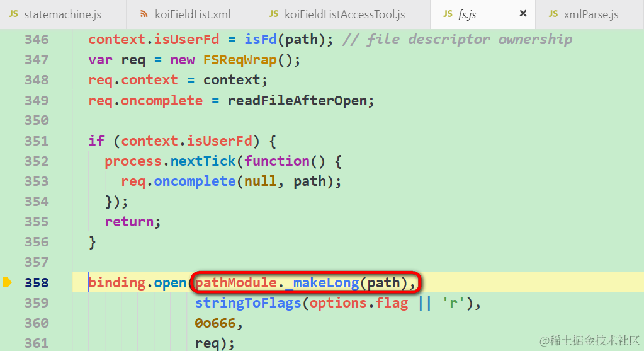Viewport: 644px width, 351px height.
Task: Click 'context.isUserFd' in the if condition
Action: (186, 141)
